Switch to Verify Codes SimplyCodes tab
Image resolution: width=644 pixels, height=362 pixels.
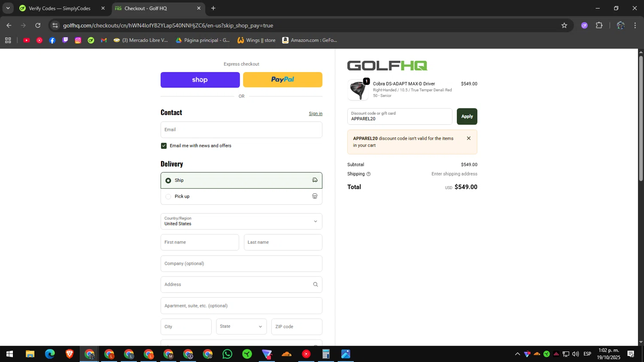pos(60,8)
